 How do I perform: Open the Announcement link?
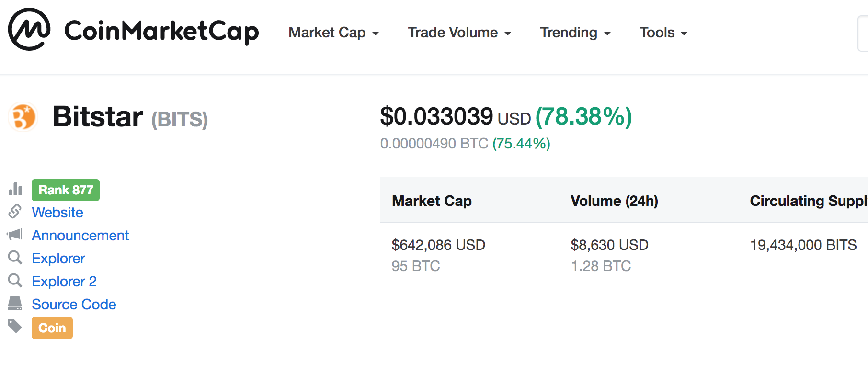[80, 235]
